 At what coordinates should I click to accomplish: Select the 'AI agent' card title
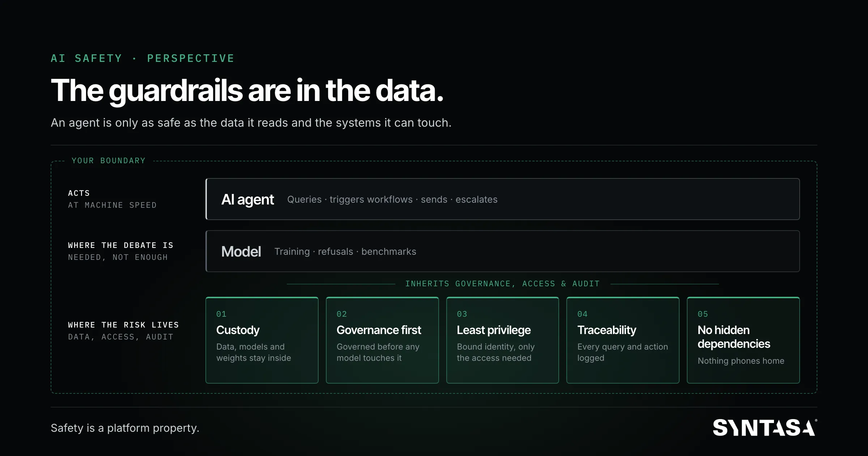tap(248, 199)
